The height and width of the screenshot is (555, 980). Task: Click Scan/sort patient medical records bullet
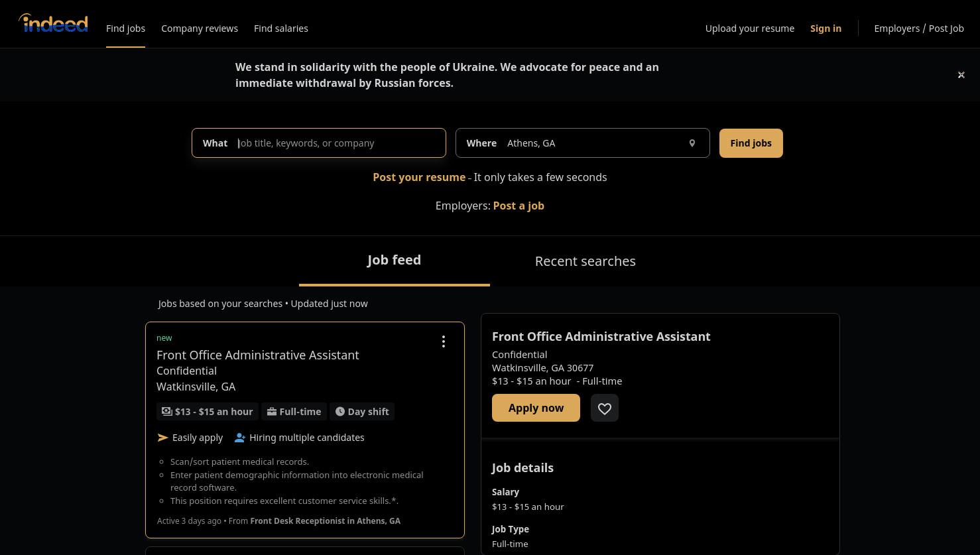point(239,462)
